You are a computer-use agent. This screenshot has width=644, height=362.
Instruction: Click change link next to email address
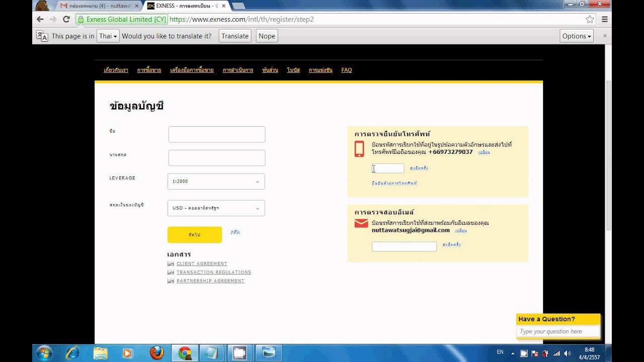tap(461, 231)
